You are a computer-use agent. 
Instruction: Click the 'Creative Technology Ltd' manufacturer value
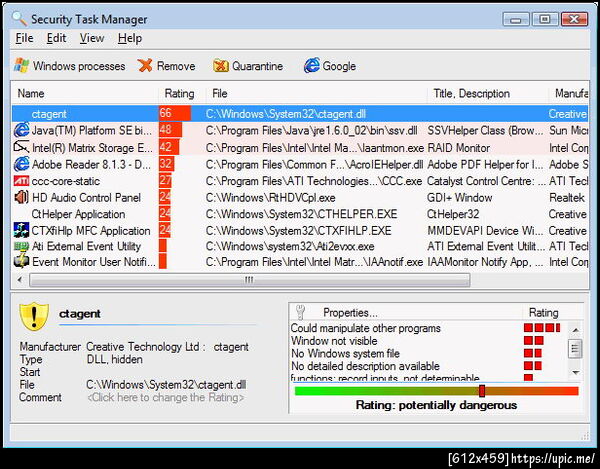pos(142,347)
